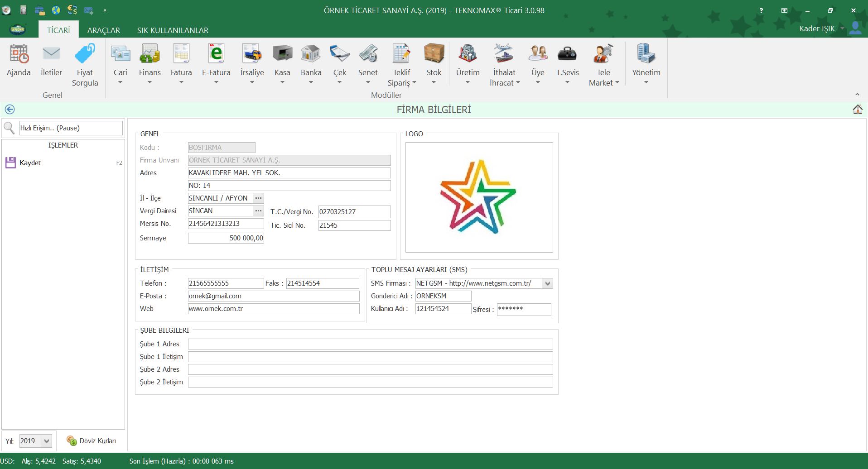Click the E-Posta input field

pos(273,296)
